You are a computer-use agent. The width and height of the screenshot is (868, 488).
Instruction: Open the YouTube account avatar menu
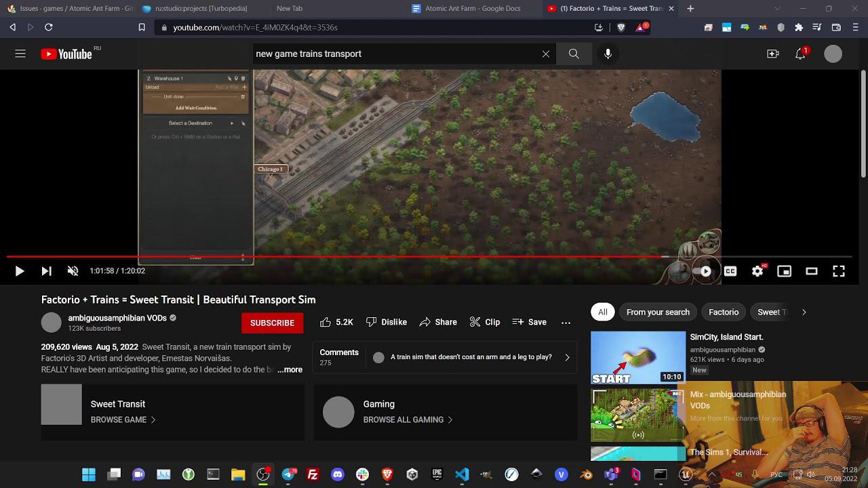(833, 54)
